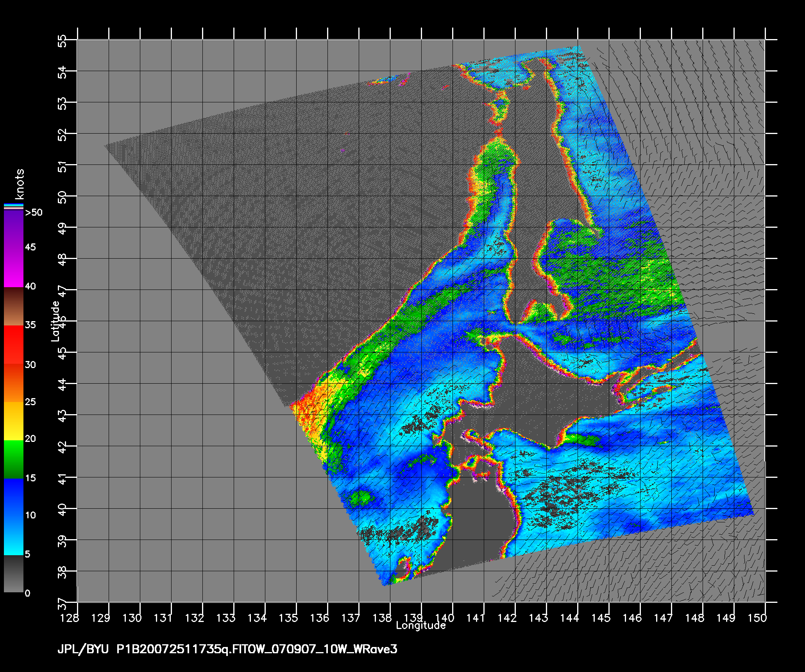Image resolution: width=805 pixels, height=672 pixels.
Task: Select the red 30-35 knots color segment
Action: coord(14,345)
